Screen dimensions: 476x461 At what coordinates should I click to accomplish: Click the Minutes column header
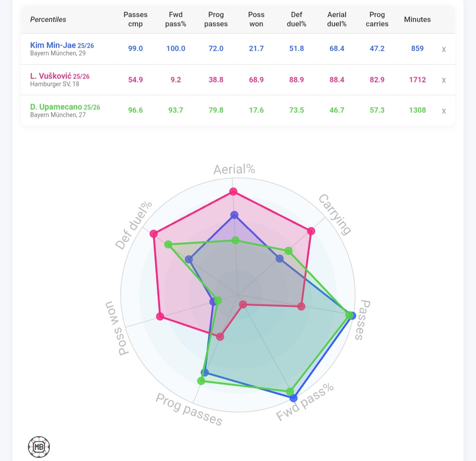click(417, 19)
